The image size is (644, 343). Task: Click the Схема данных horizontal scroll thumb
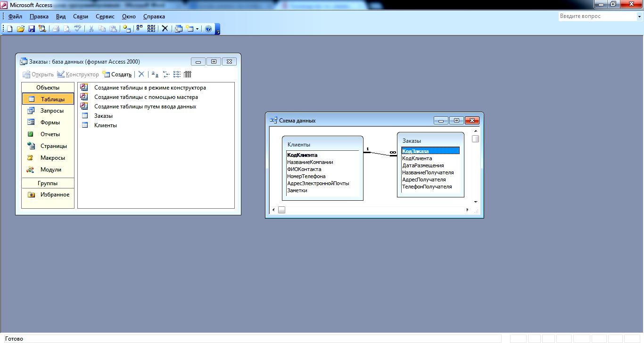point(281,210)
